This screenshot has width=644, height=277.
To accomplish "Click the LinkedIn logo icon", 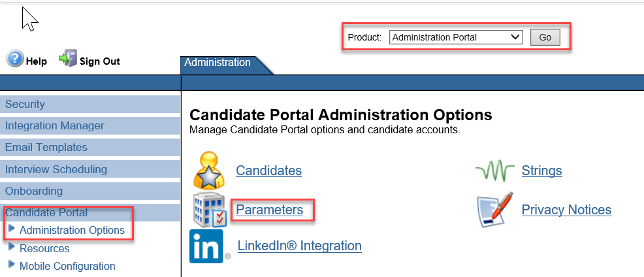I will coord(208,246).
